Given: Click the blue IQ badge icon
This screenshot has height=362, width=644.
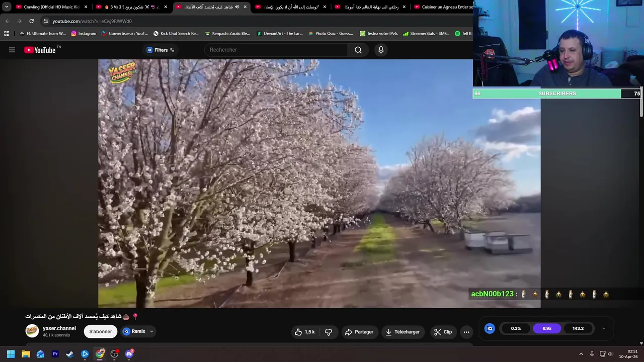Looking at the screenshot, I should click(490, 328).
